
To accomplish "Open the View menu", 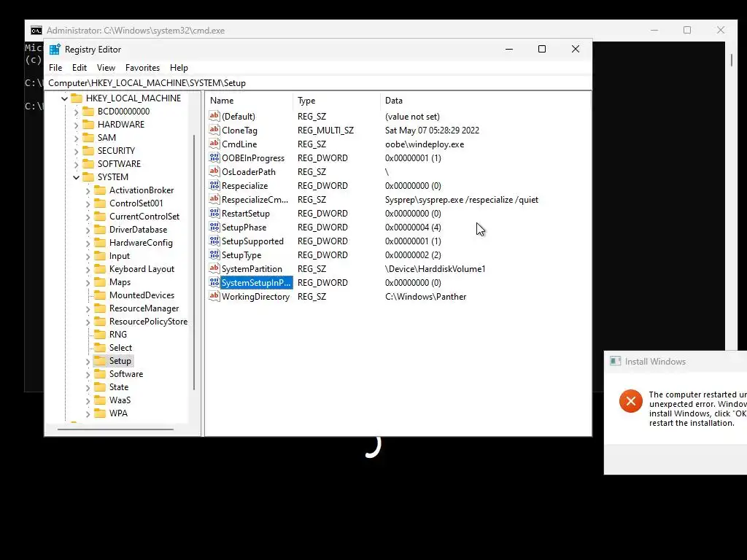I will pos(106,68).
